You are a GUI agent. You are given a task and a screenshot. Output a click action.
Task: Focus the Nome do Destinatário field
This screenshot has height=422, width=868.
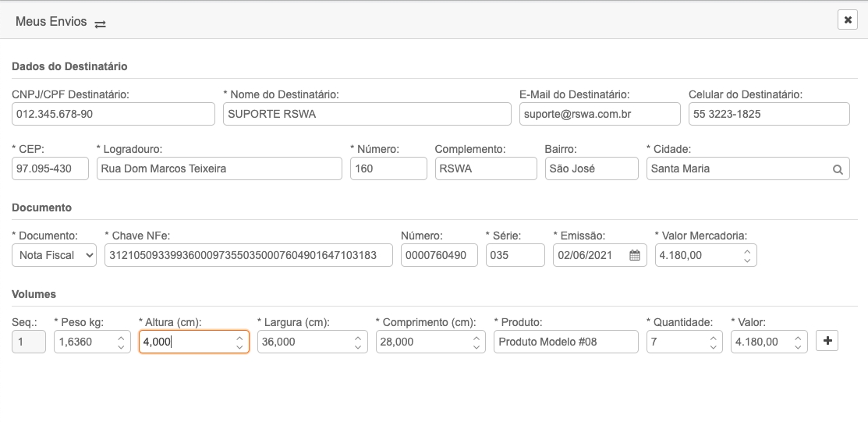[x=367, y=114]
